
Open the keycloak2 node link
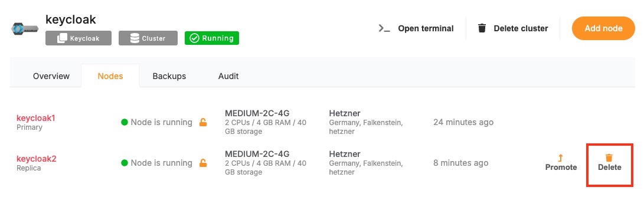coord(36,159)
